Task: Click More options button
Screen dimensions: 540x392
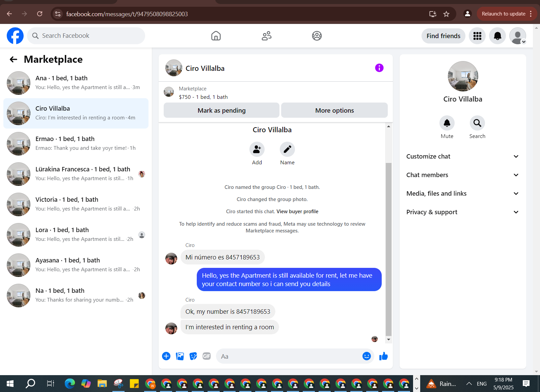Action: 334,110
